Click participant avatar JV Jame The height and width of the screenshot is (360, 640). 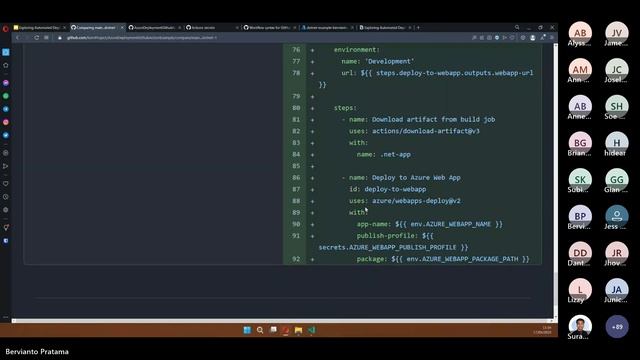617,33
